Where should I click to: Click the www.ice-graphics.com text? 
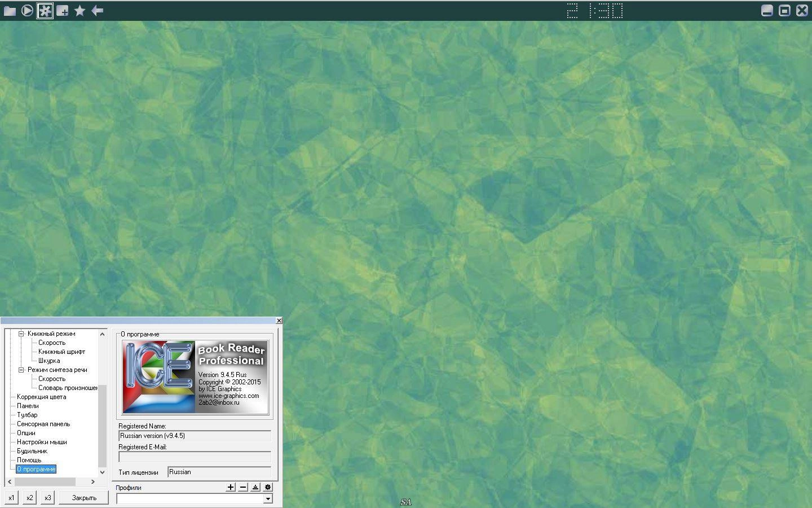228,396
